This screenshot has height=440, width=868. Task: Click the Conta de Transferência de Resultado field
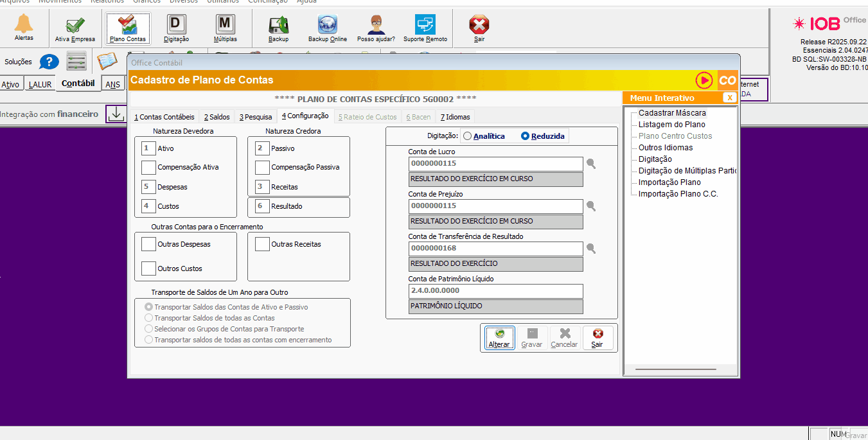click(495, 249)
